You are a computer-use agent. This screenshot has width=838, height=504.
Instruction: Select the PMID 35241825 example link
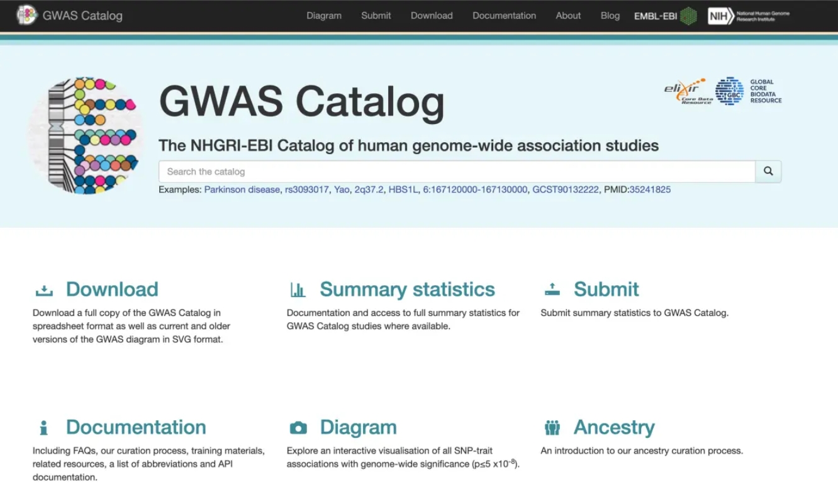(650, 189)
